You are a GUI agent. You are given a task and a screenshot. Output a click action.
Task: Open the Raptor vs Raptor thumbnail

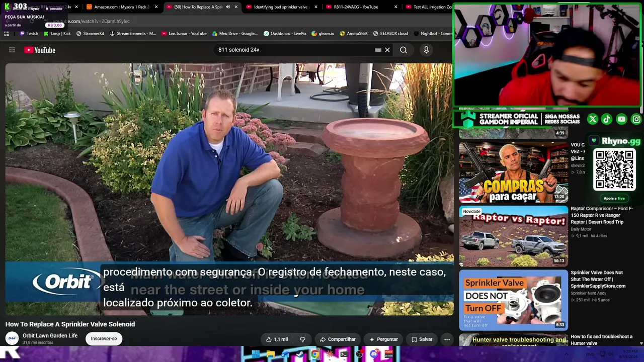(513, 236)
